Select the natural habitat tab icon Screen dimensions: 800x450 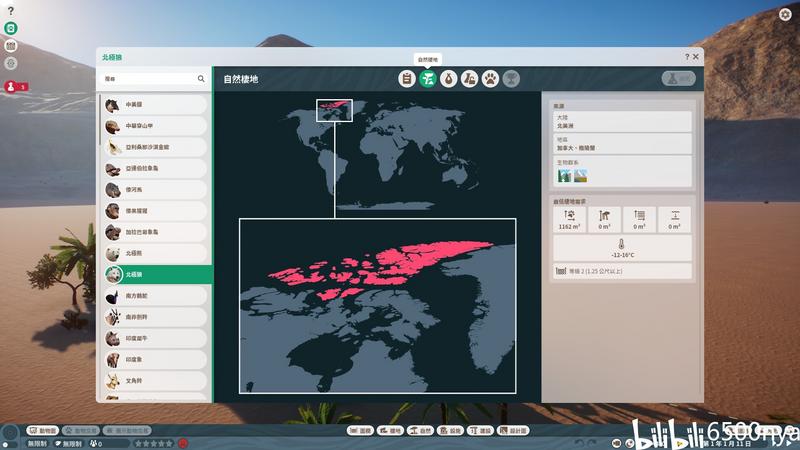point(428,79)
